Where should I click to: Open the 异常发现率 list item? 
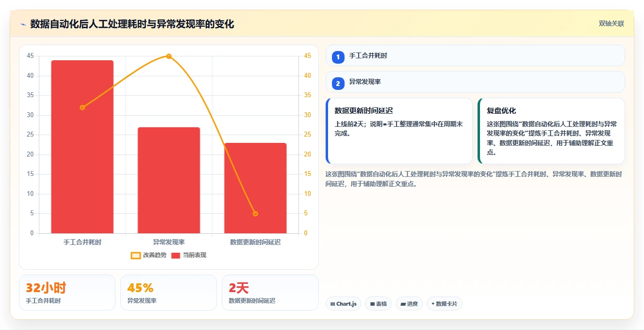[475, 82]
